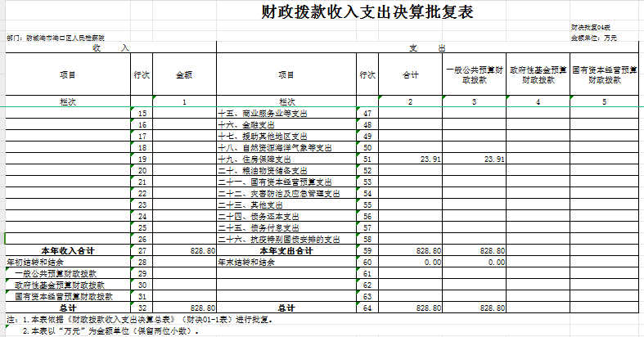Select row number cell 51
Screen dimensions: 644x337
[x=367, y=160]
